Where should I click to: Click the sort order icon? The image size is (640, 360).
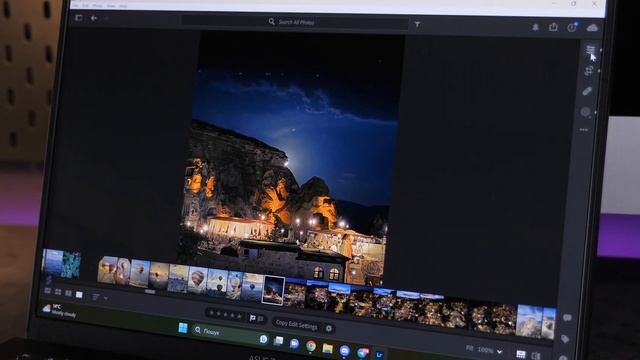click(x=96, y=297)
